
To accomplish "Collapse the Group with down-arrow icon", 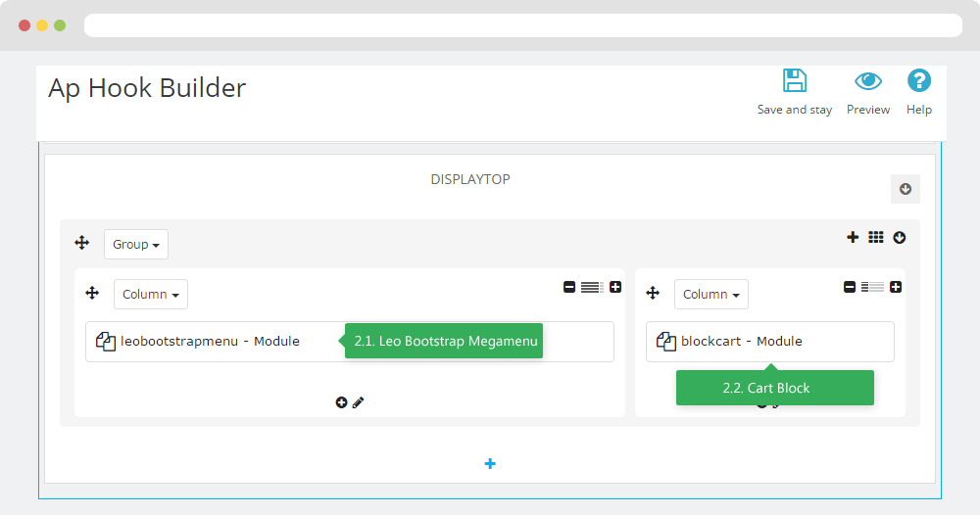I will pos(900,237).
